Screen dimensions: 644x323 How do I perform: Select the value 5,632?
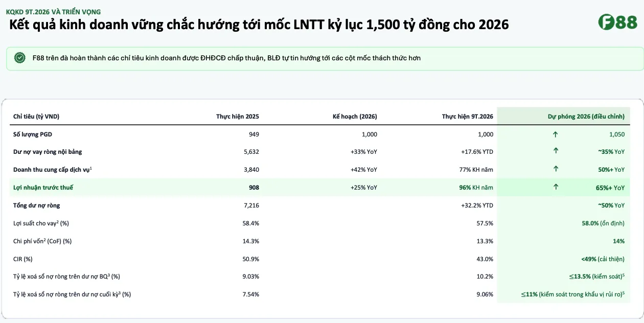pyautogui.click(x=251, y=152)
